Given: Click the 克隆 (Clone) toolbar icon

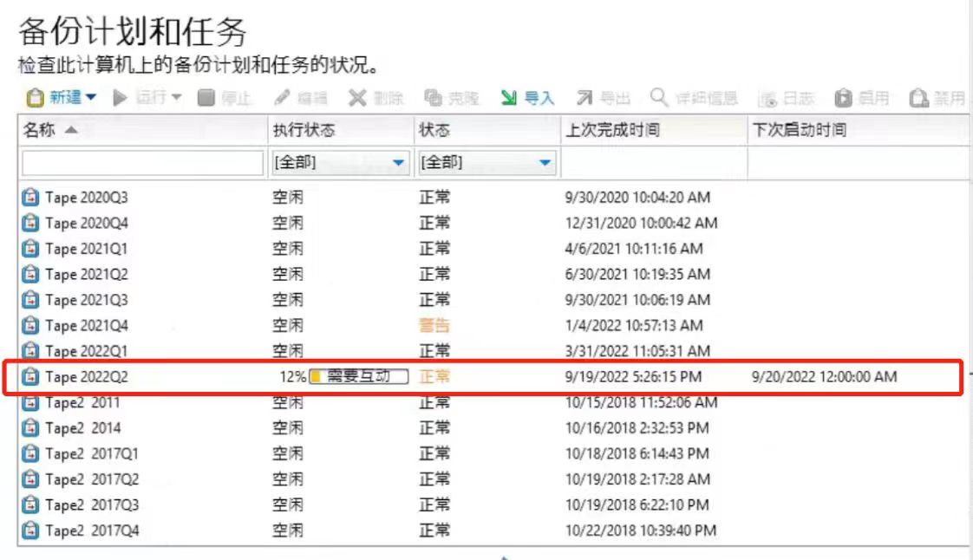Looking at the screenshot, I should [x=433, y=98].
